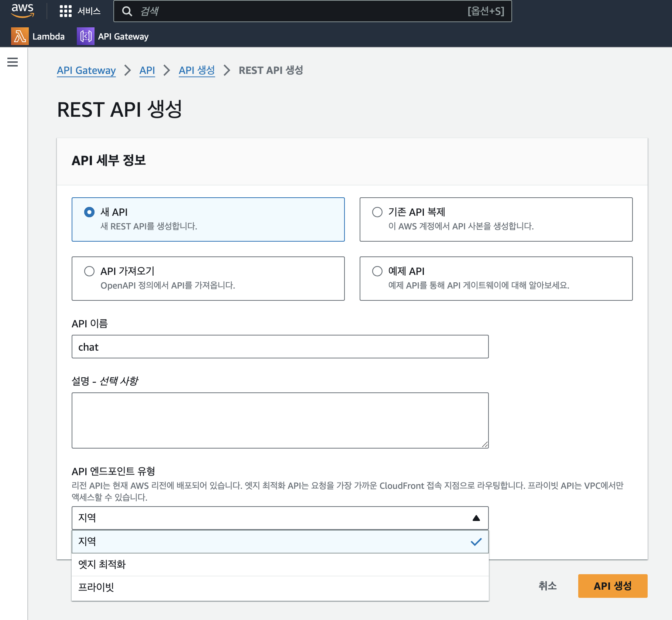Click the search magnifier icon
The image size is (672, 620).
[127, 11]
